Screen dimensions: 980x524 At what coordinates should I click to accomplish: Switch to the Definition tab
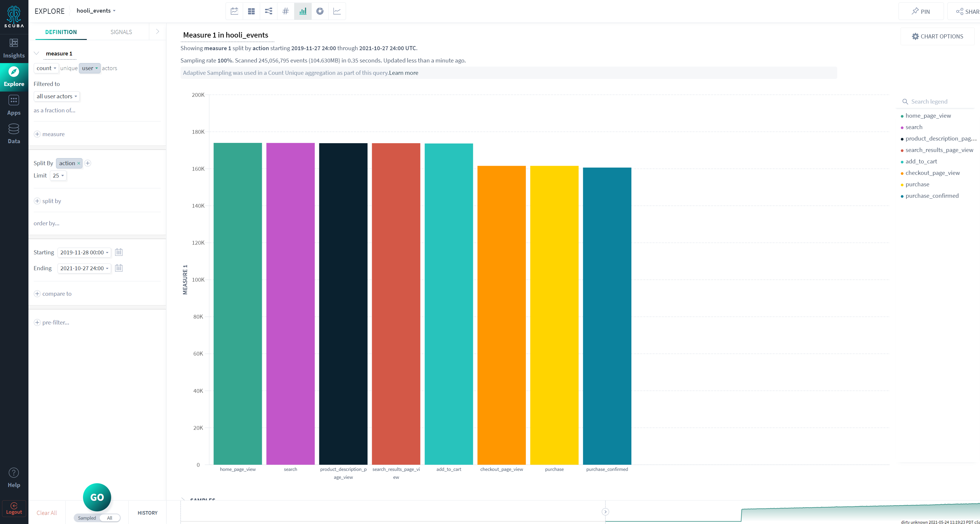point(61,32)
